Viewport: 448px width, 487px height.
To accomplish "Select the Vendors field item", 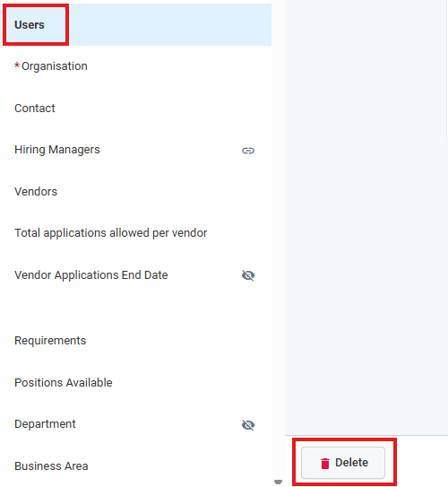I will click(x=137, y=191).
